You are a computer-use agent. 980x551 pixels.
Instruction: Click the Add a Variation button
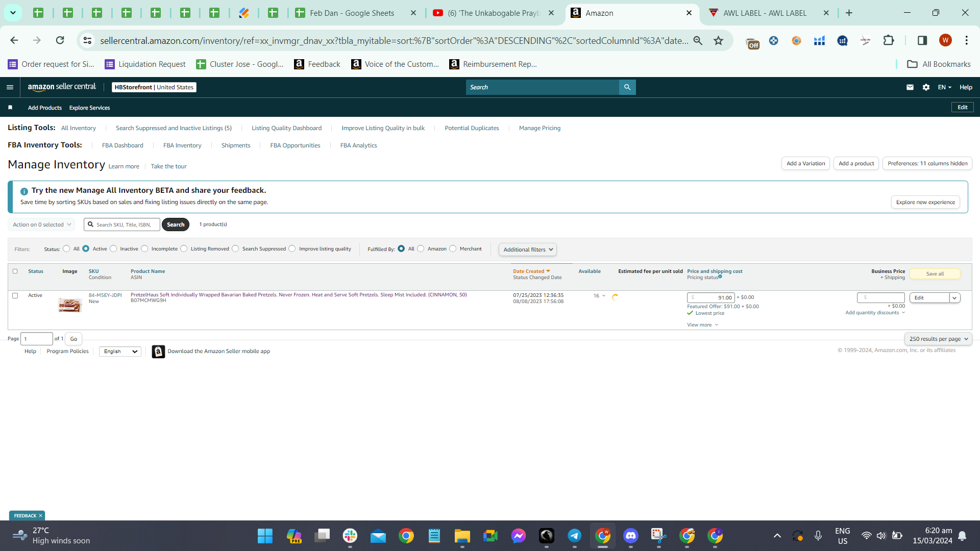[x=805, y=163]
